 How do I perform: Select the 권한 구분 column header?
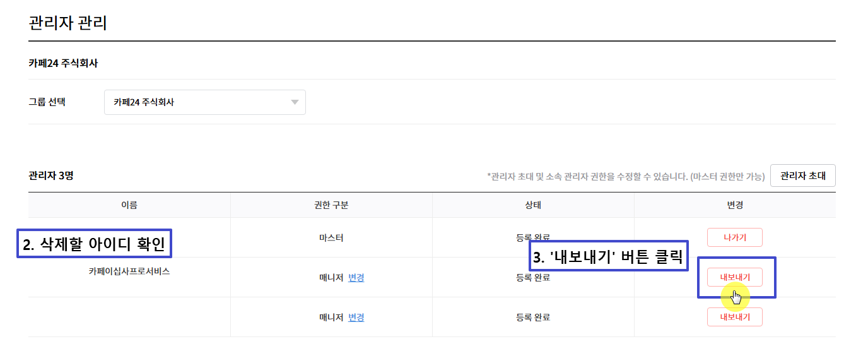coord(331,205)
